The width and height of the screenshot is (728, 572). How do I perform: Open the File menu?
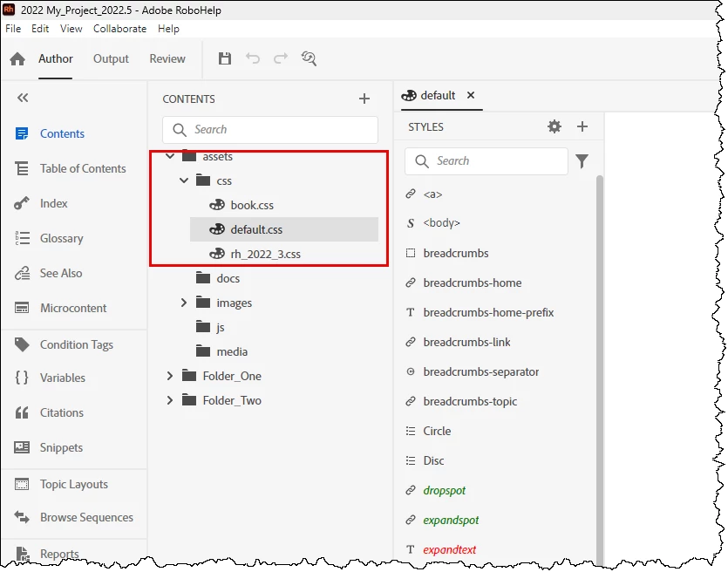coord(13,29)
